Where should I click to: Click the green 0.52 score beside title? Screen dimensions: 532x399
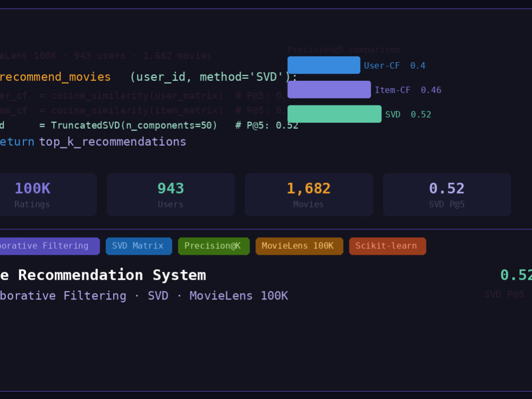tap(516, 275)
